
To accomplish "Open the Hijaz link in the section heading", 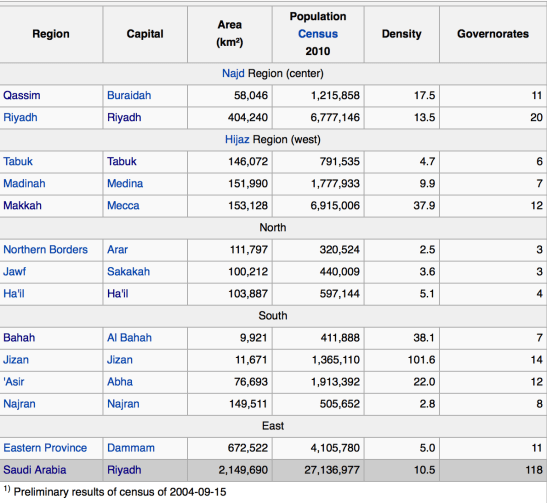I will tap(237, 140).
